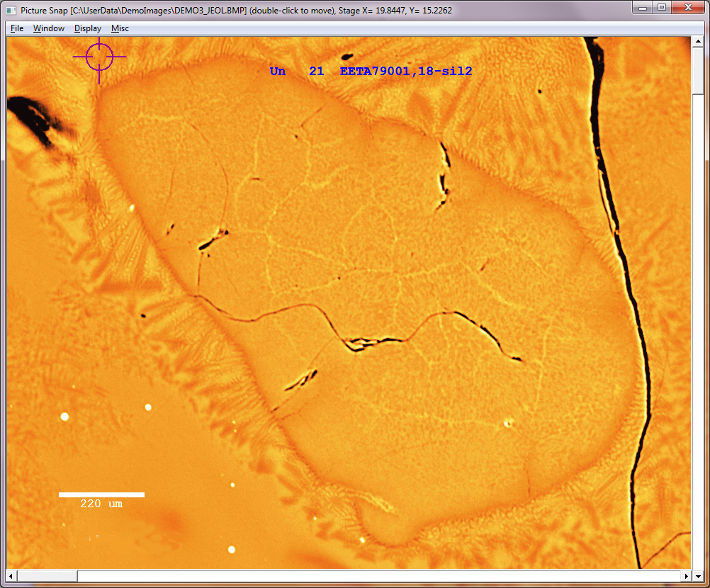Screen dimensions: 710x588
Task: Click the horizontal scrollbar right arrow
Action: (x=685, y=576)
